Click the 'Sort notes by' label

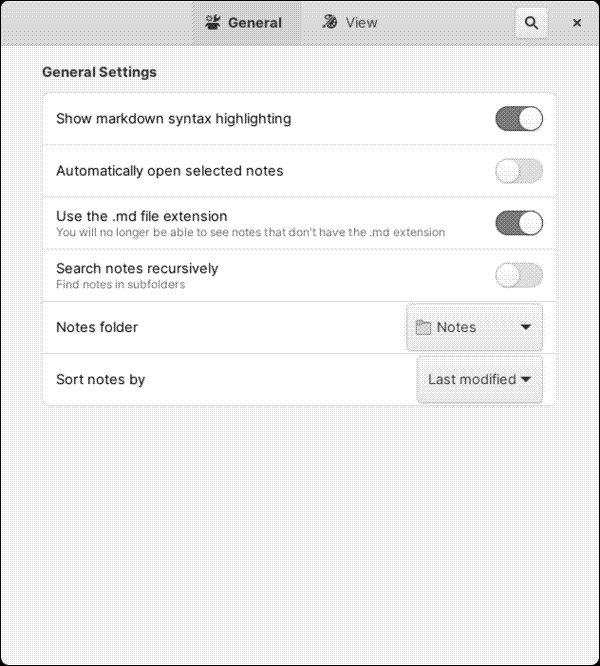tap(101, 379)
